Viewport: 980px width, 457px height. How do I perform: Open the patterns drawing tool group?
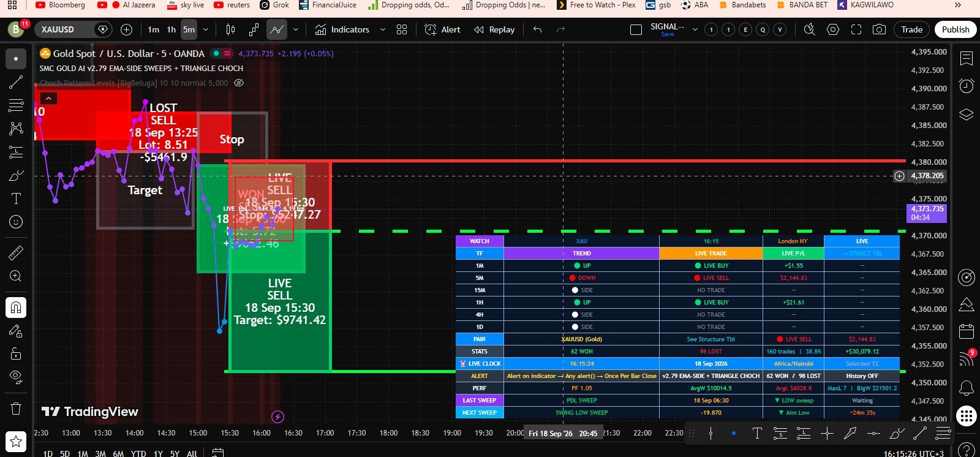pos(16,128)
